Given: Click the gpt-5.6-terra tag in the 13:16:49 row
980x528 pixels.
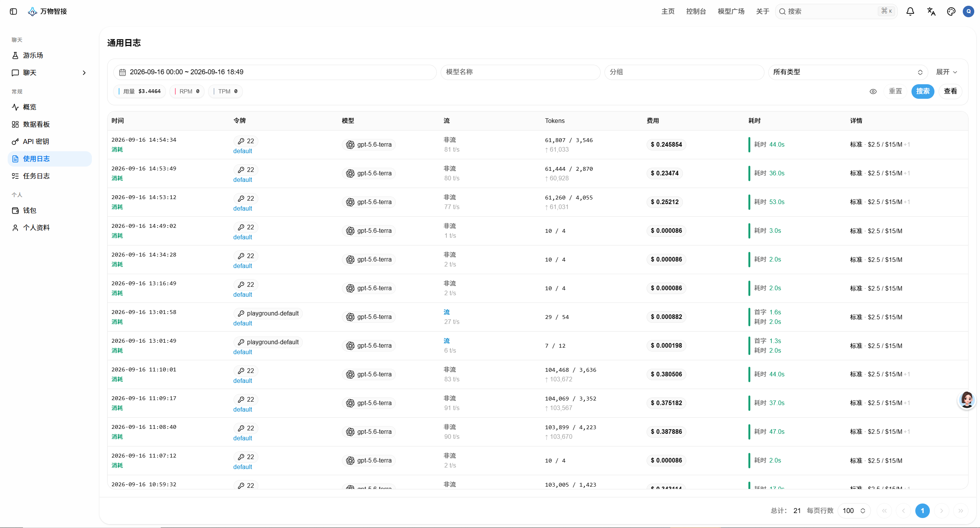Looking at the screenshot, I should (369, 288).
